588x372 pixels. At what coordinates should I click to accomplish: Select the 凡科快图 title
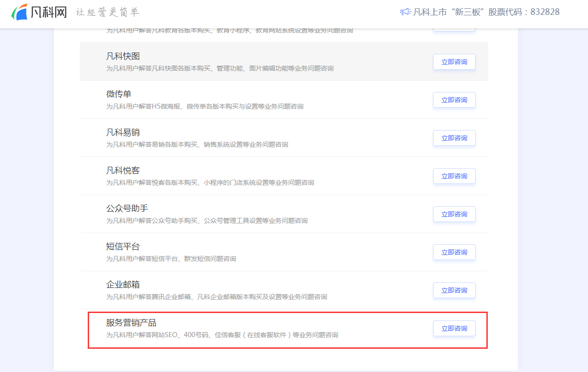click(123, 56)
